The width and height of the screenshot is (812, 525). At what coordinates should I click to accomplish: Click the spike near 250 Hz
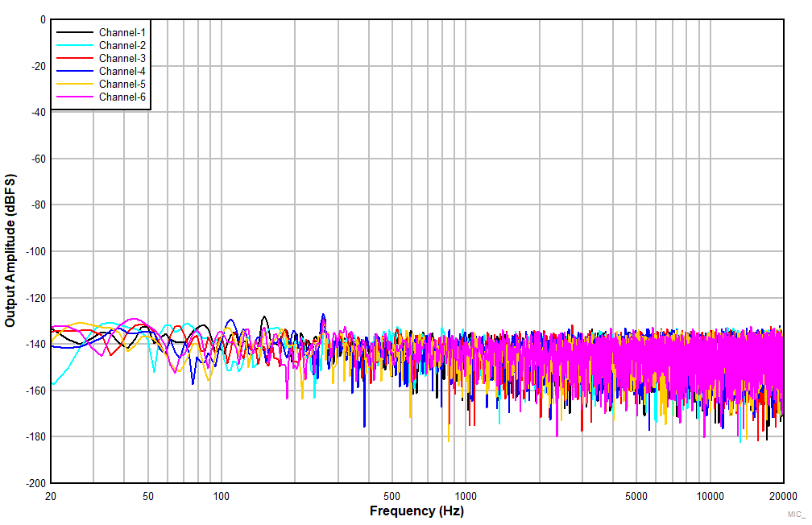click(x=322, y=316)
